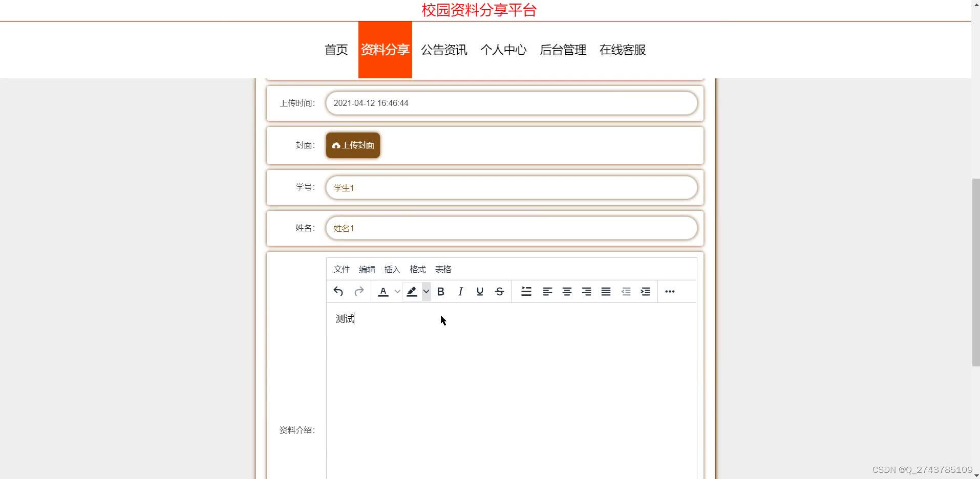The image size is (980, 479).
Task: Toggle strikethrough formatting
Action: point(500,292)
